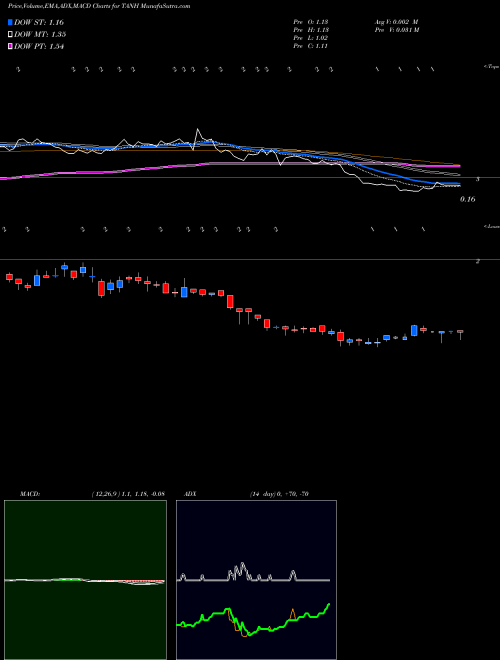This screenshot has width=500, height=660.
Task: Click the 'Pre V: 0.031 M' text
Action: click(x=396, y=30)
